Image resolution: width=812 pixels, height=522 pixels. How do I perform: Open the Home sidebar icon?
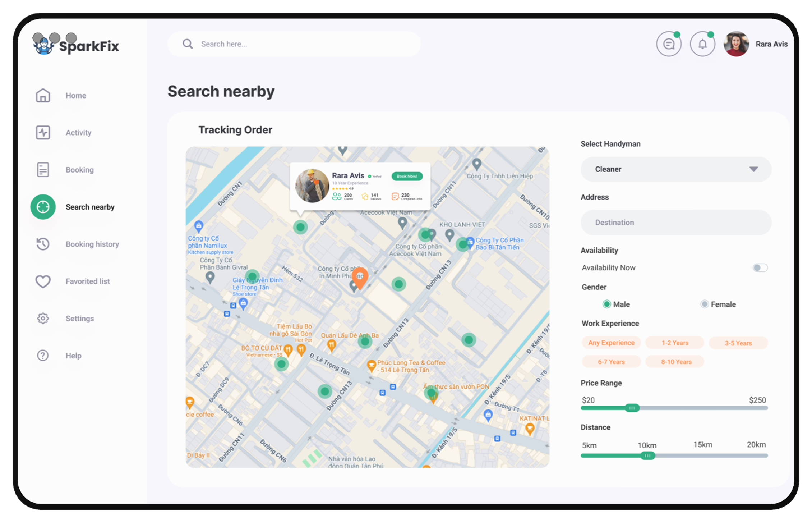43,95
